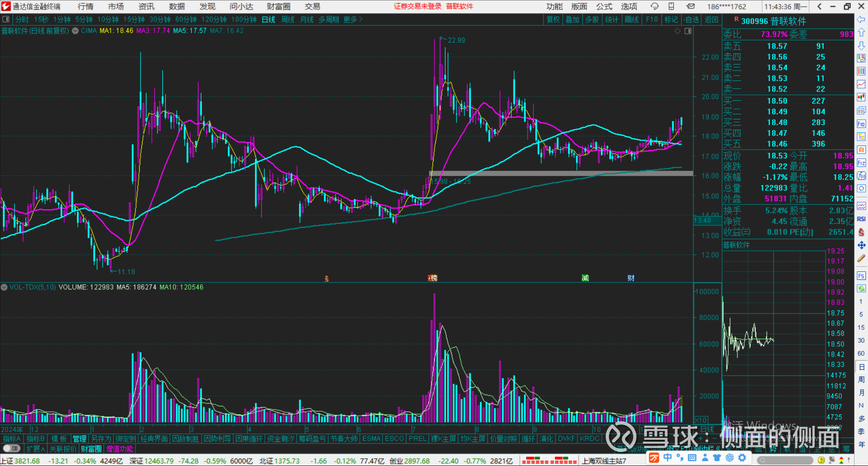Select the 月线 monthly chart tab
The image size is (868, 466).
click(307, 19)
